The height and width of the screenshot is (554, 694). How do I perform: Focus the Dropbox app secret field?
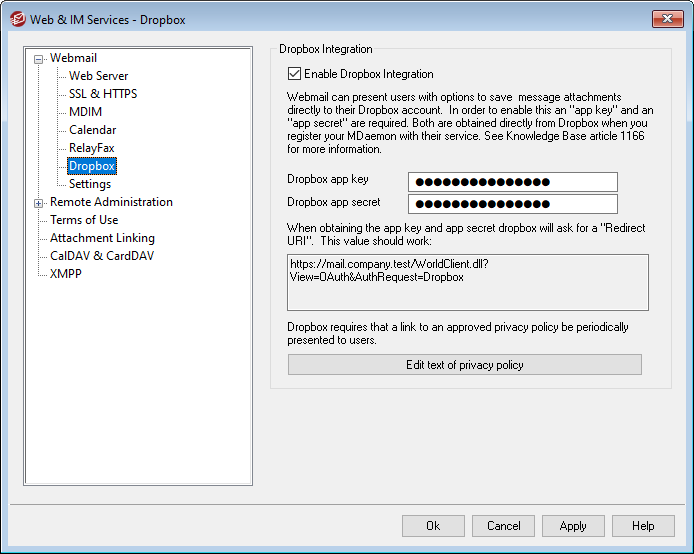click(512, 204)
